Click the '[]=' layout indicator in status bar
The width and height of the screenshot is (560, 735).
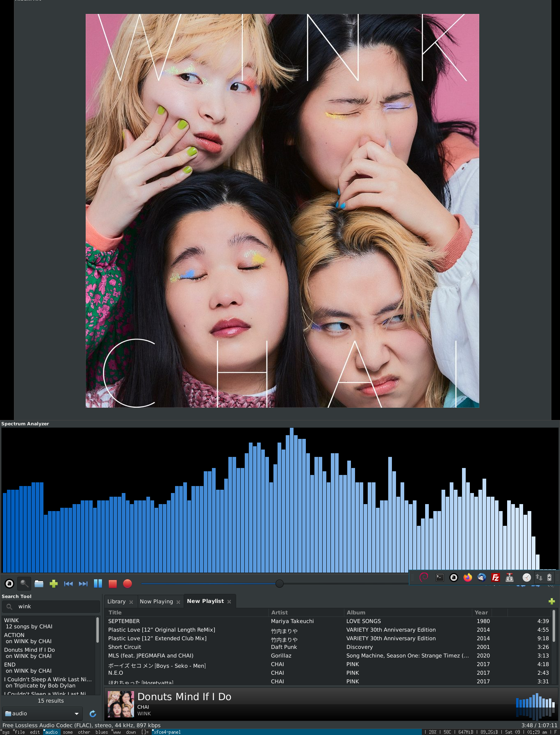tap(145, 732)
